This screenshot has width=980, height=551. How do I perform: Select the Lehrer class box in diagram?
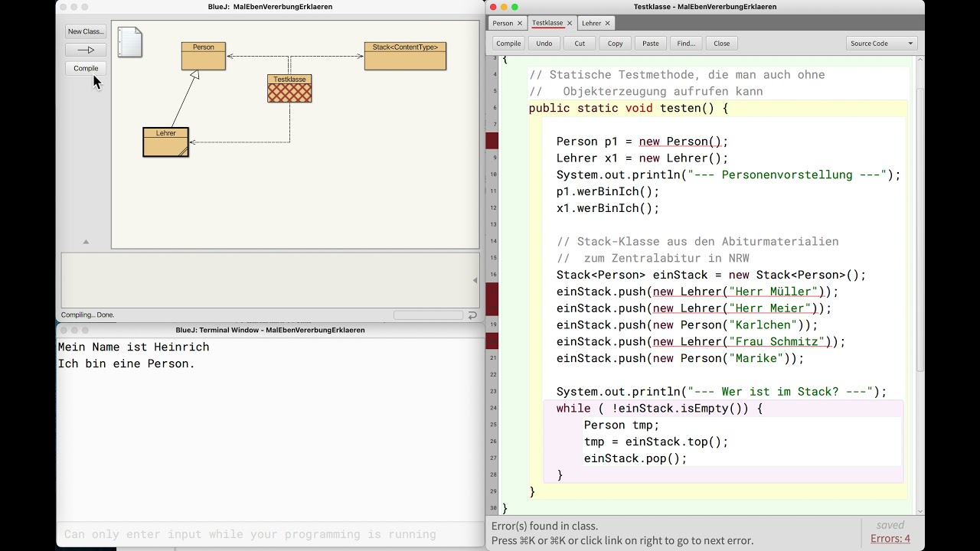click(165, 142)
